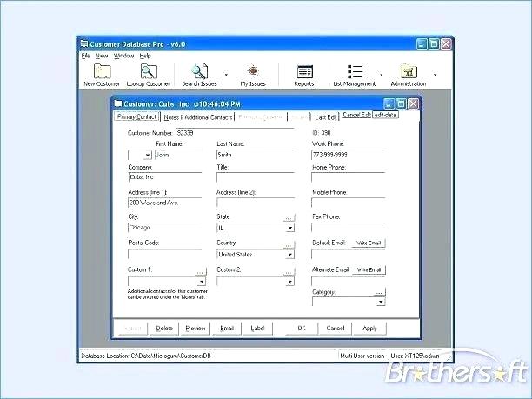Image resolution: width=532 pixels, height=399 pixels.
Task: Expand the Administration dropdown arrow
Action: click(435, 74)
